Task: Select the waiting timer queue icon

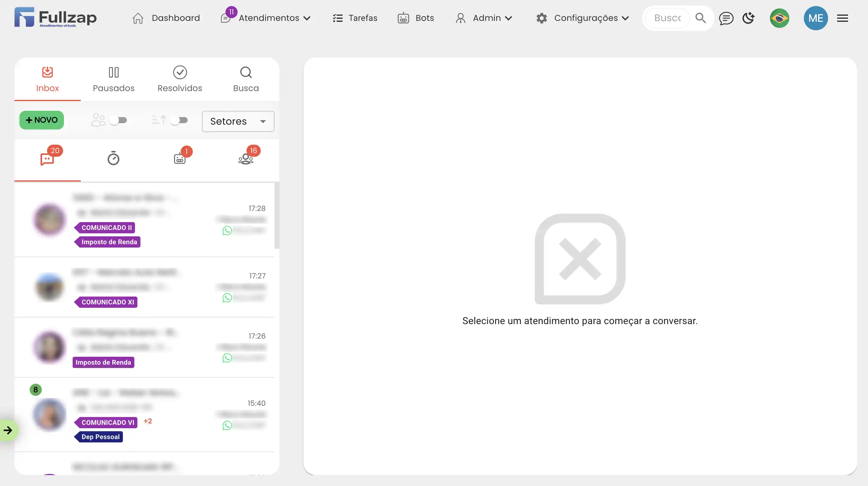Action: (113, 158)
